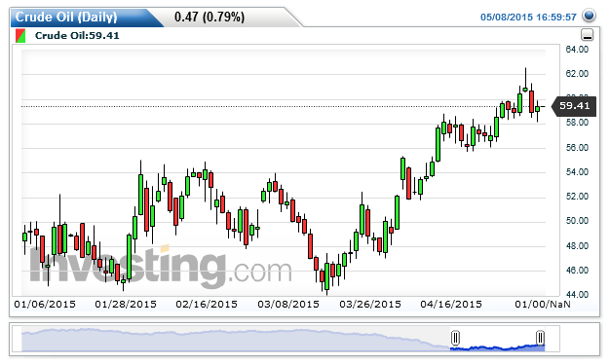Screen dimensions: 610x364
Task: Click the 04/16/2015 date axis label
Action: (x=451, y=305)
